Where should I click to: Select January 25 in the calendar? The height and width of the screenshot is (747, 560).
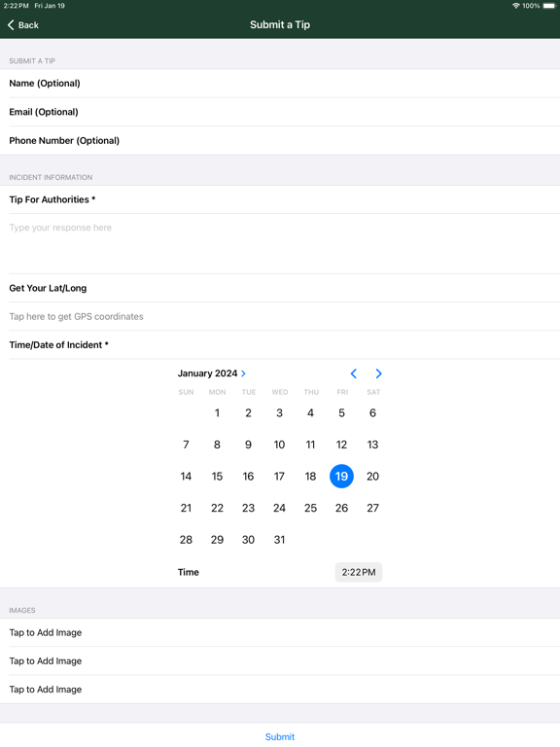click(310, 508)
